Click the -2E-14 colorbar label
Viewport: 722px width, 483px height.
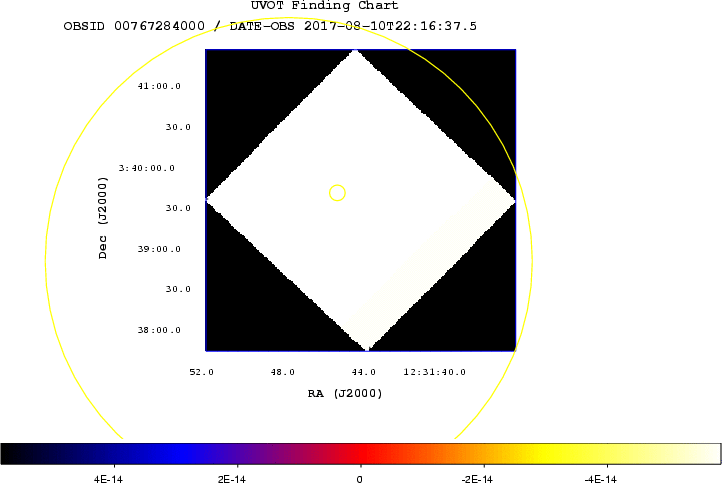click(477, 479)
